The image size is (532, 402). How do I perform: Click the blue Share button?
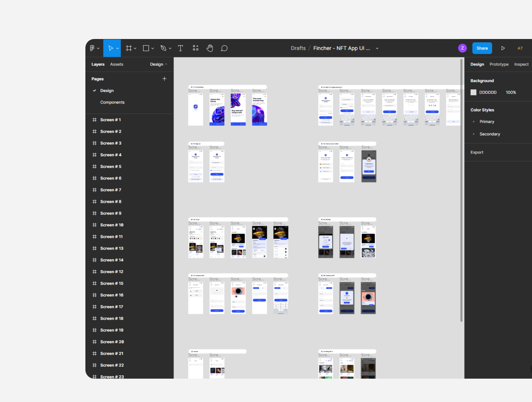(x=482, y=48)
